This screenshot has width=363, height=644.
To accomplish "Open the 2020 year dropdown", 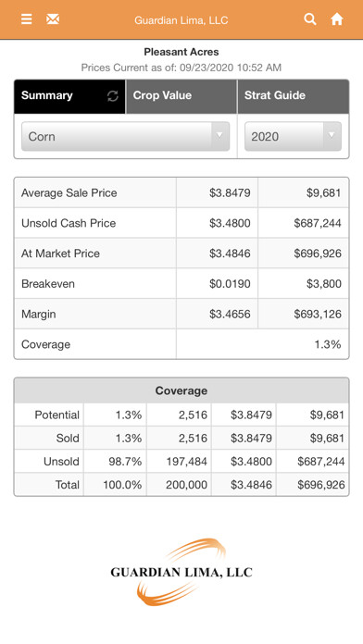I will 293,136.
